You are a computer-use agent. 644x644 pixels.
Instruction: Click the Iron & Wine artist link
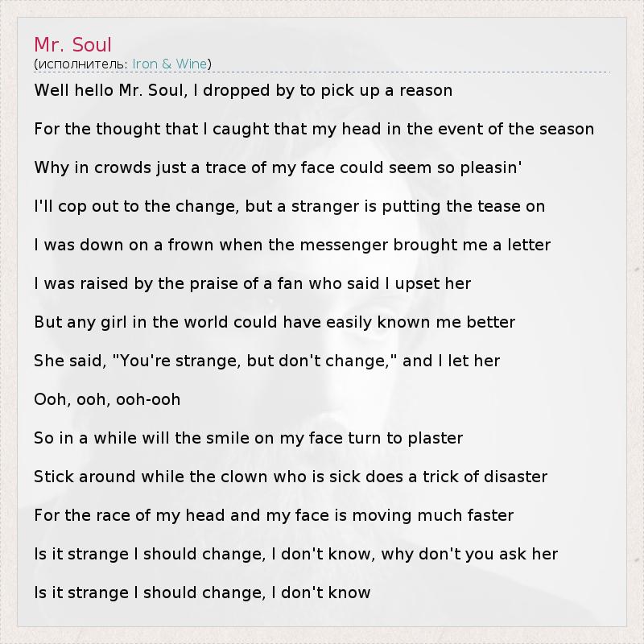click(170, 64)
